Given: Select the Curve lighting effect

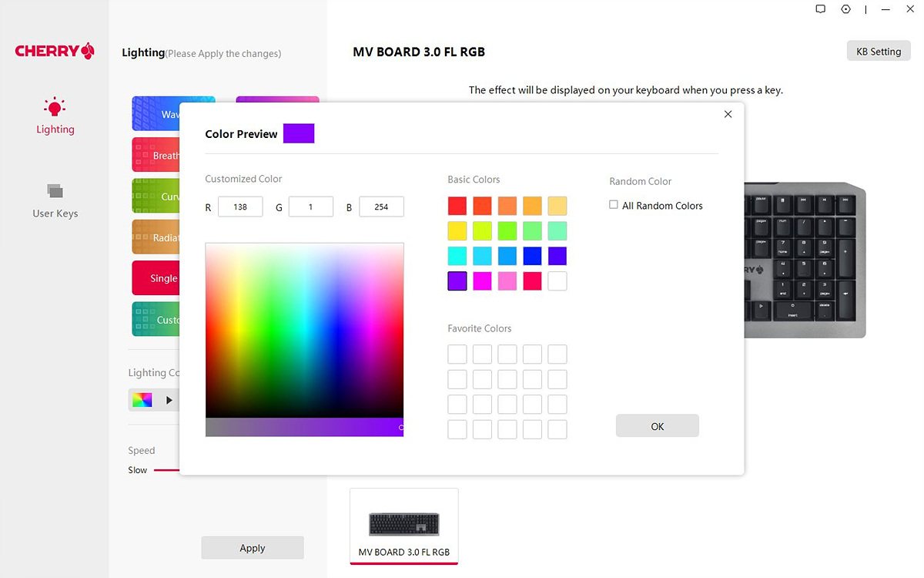Looking at the screenshot, I should pyautogui.click(x=156, y=197).
